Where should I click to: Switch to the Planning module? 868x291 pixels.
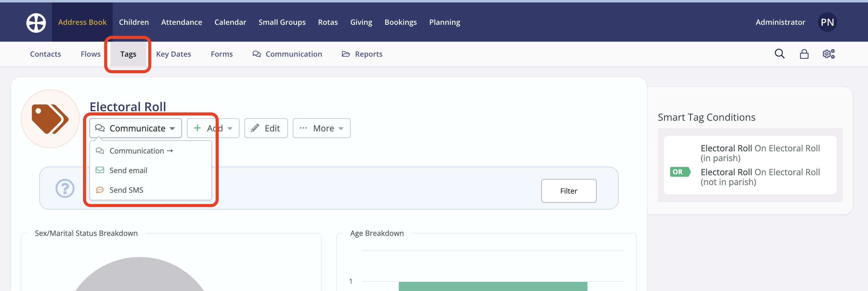tap(444, 22)
